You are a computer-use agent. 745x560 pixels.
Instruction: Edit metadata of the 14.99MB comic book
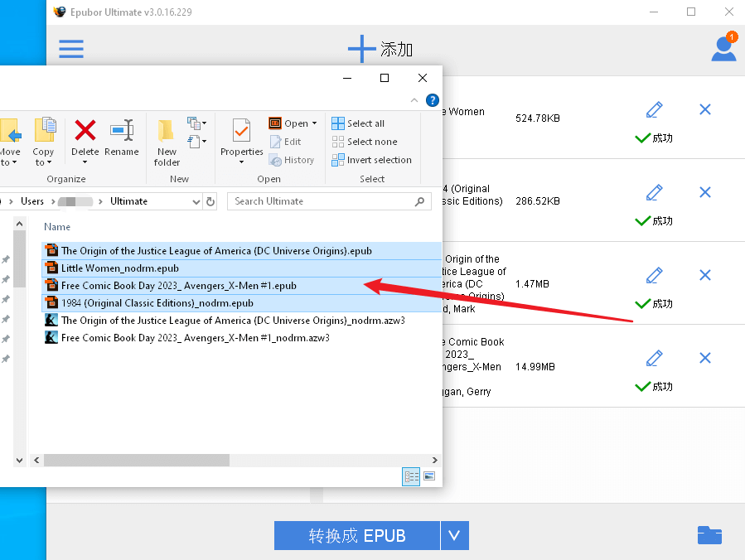[x=654, y=358]
